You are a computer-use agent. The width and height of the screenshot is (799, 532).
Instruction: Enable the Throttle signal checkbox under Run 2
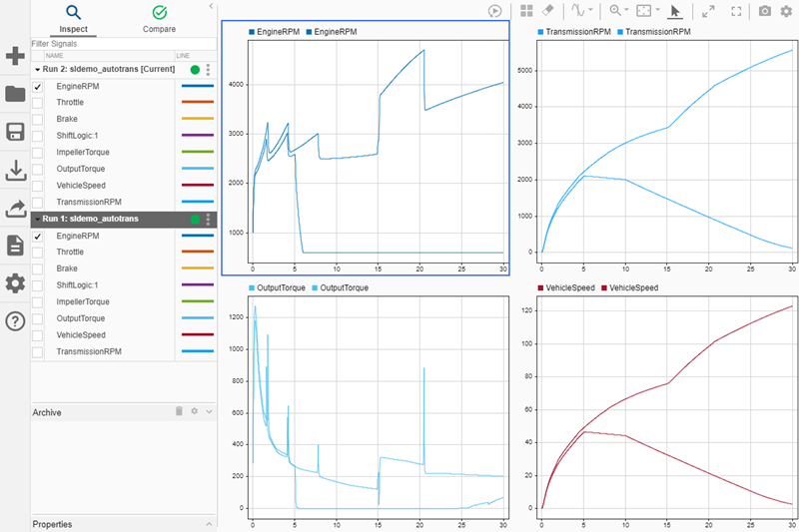38,103
